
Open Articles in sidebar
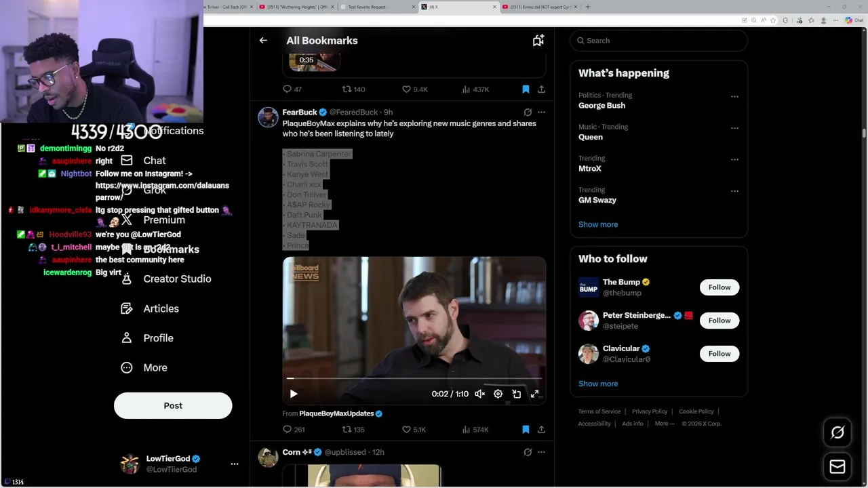[151, 309]
